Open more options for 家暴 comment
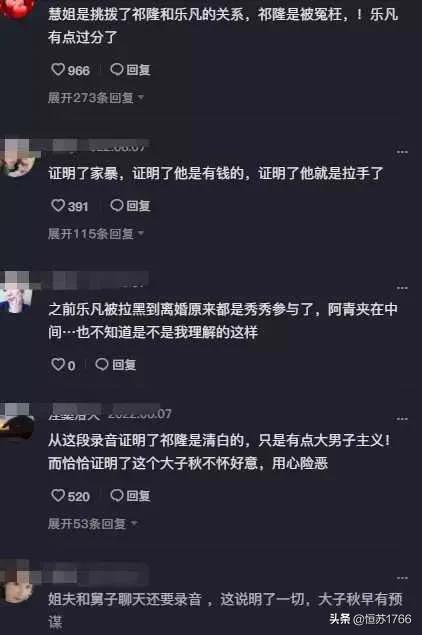 tap(402, 152)
